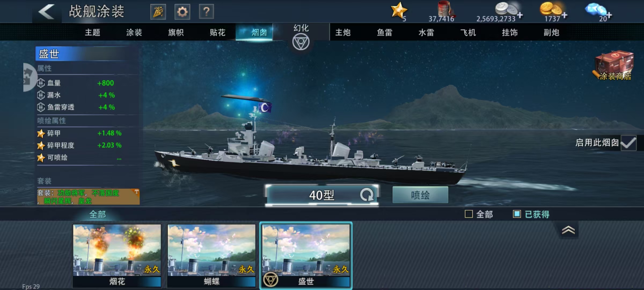Open the celebration confetti icon
Viewport: 644px width, 290px height.
[158, 12]
